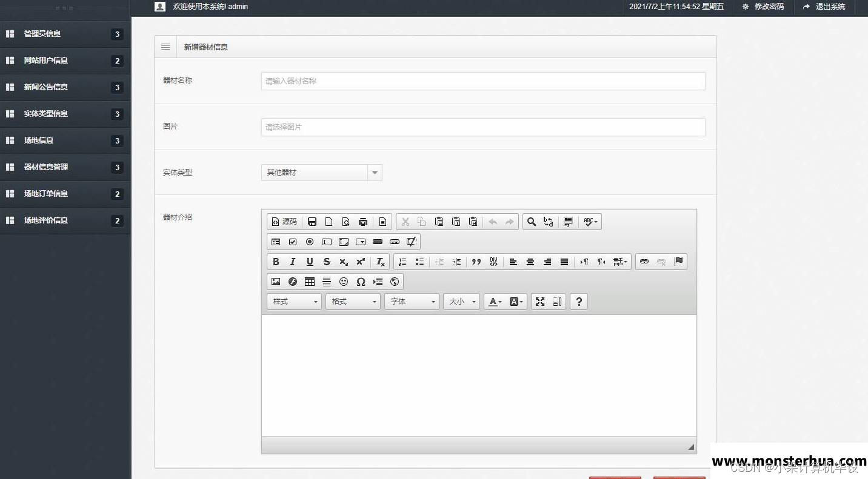Viewport: 868px width, 479px height.
Task: Toggle Bold formatting
Action: click(276, 262)
